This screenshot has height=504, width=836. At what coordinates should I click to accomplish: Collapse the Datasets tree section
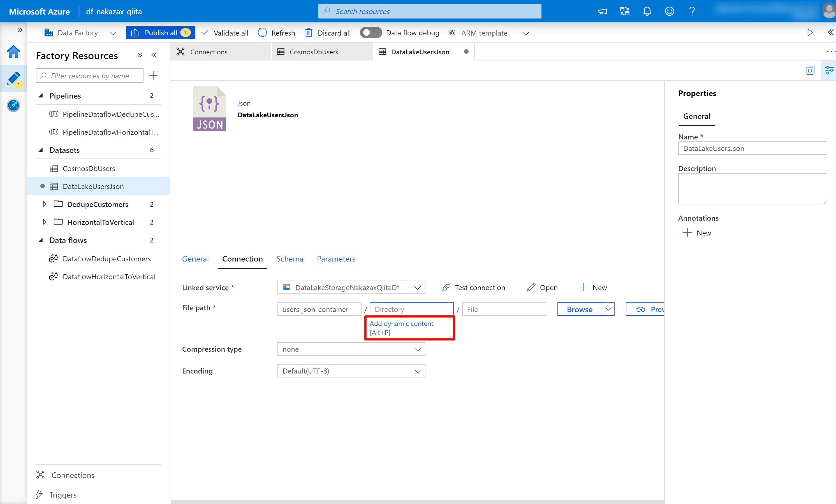pos(41,150)
